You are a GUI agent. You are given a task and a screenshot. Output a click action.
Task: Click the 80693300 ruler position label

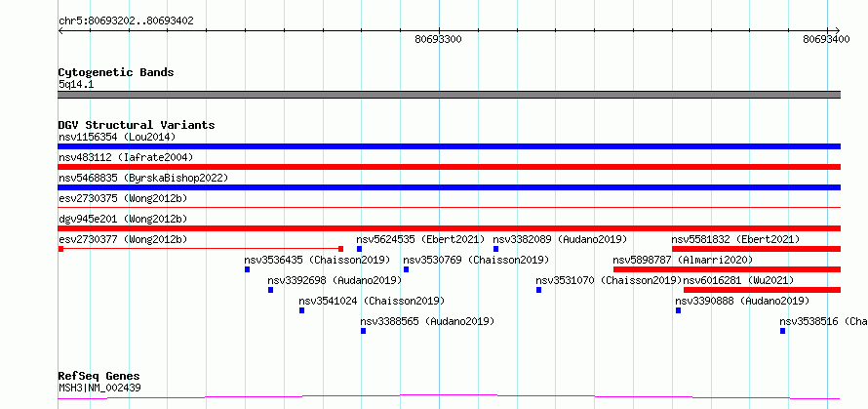click(438, 39)
